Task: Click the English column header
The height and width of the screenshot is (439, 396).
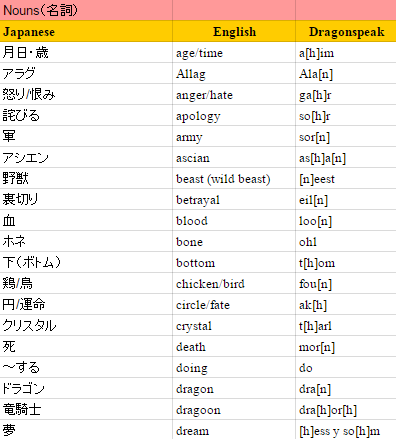Action: [x=234, y=31]
